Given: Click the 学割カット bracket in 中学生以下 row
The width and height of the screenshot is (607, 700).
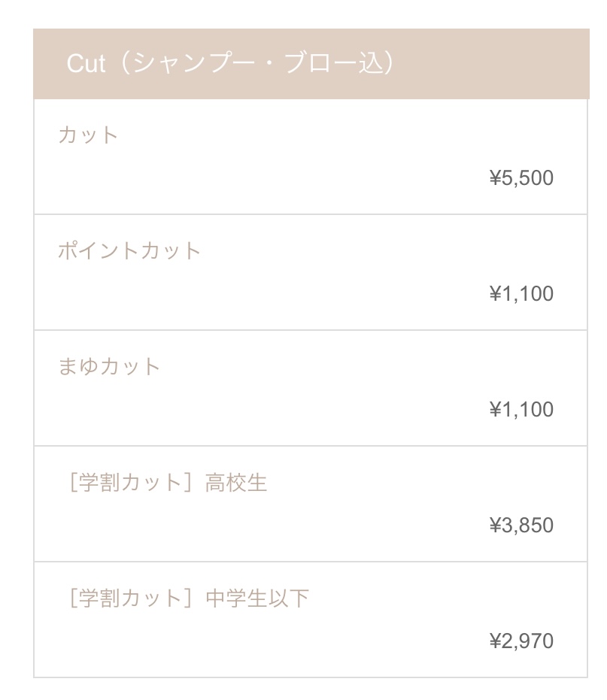Looking at the screenshot, I should point(131,598).
